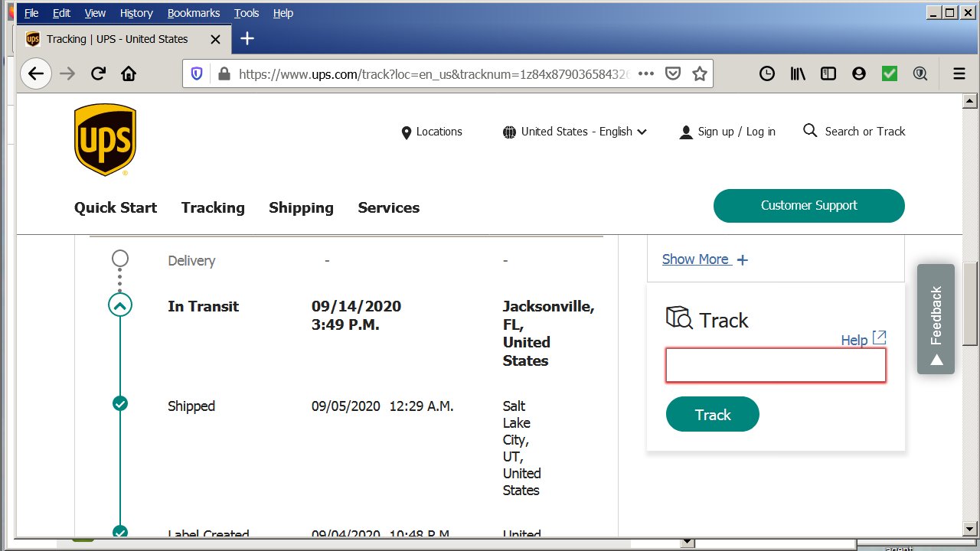
Task: Open United States - English language dropdown
Action: 575,132
